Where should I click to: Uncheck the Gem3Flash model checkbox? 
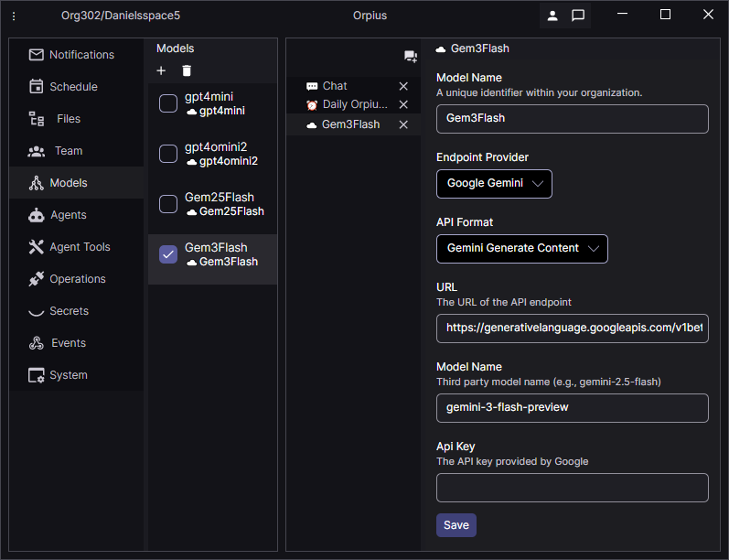(x=168, y=254)
